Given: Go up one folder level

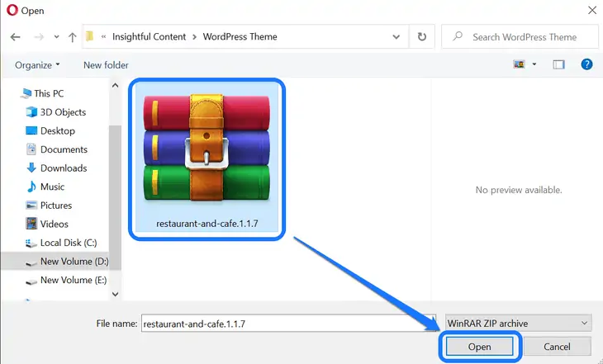Looking at the screenshot, I should [x=73, y=37].
